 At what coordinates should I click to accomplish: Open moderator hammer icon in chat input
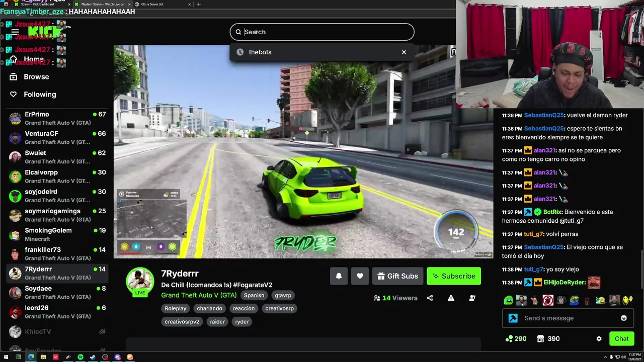point(513,318)
